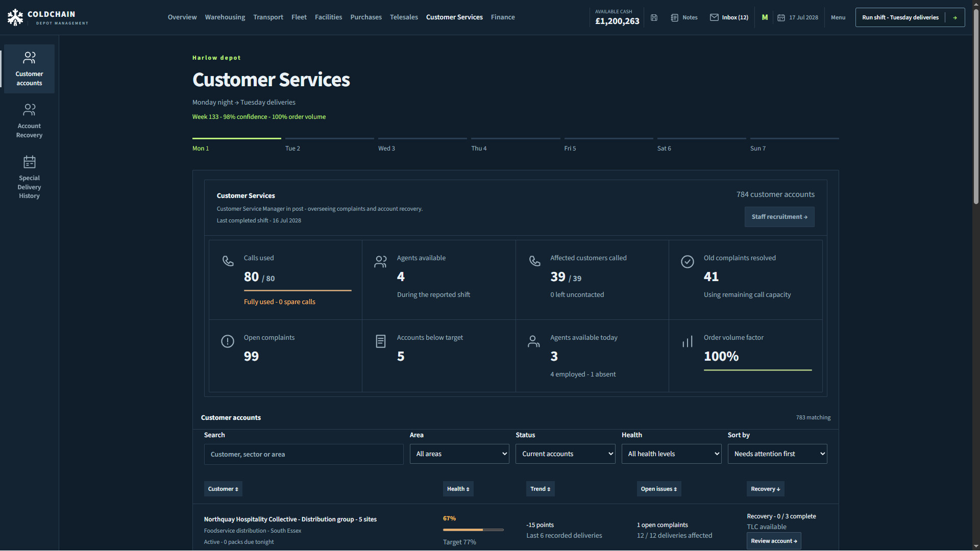The image size is (980, 551).
Task: Open Notes from the top bar
Action: click(684, 17)
